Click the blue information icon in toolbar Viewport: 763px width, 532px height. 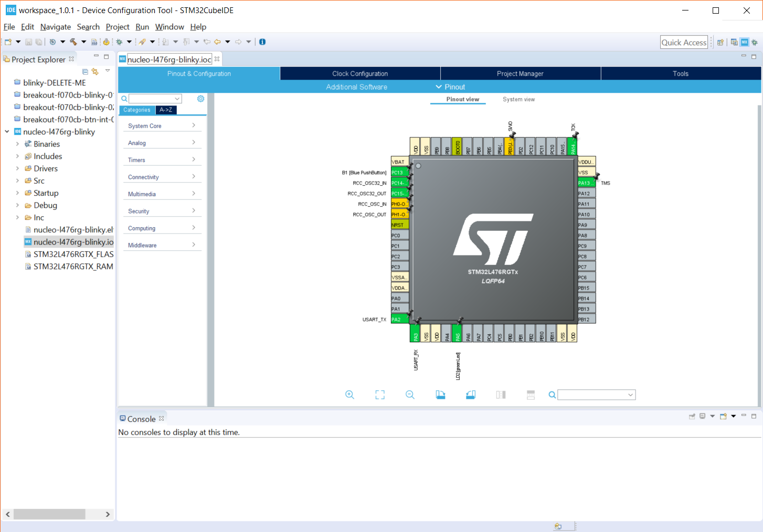pos(262,42)
